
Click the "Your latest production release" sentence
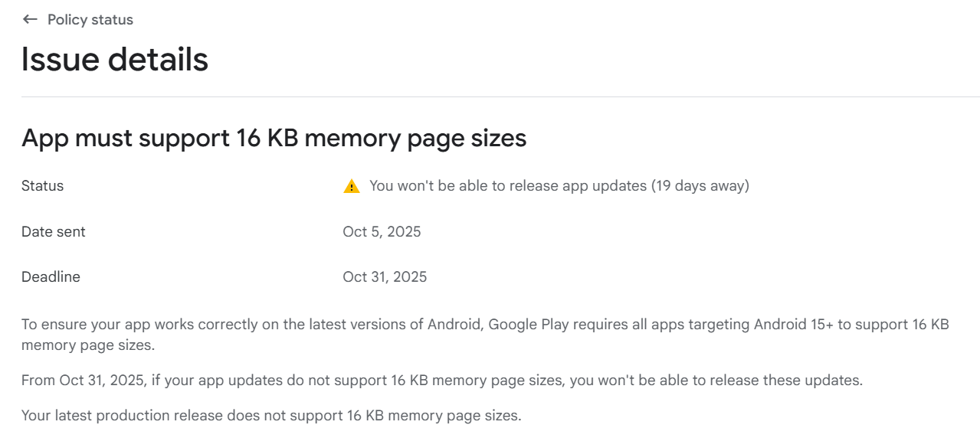click(271, 416)
